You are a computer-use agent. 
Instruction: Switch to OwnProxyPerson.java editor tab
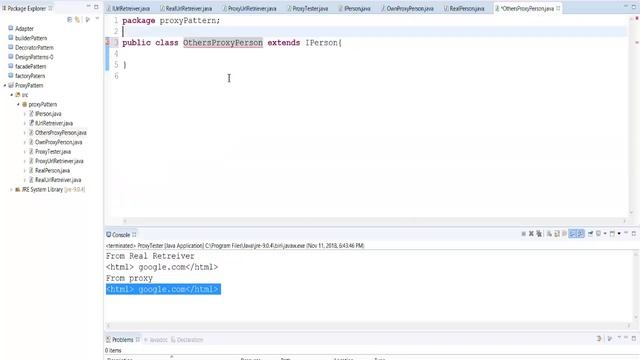click(x=407, y=8)
